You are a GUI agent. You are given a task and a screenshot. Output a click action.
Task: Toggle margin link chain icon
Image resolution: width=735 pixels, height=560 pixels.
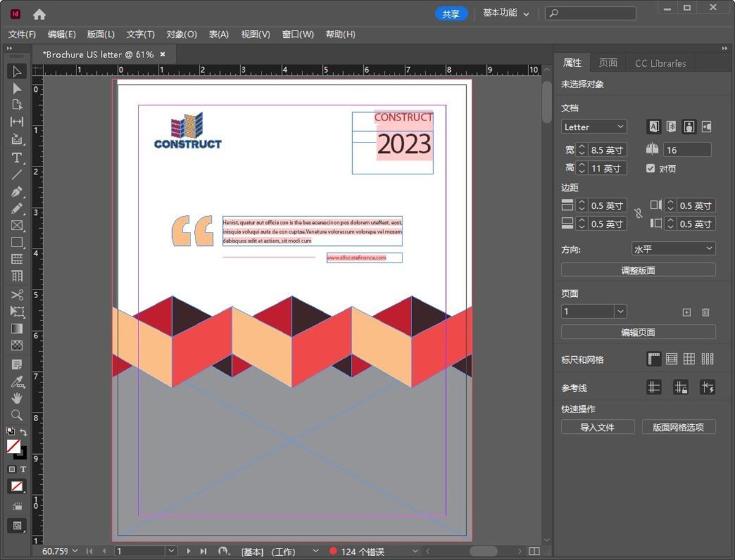coord(638,214)
